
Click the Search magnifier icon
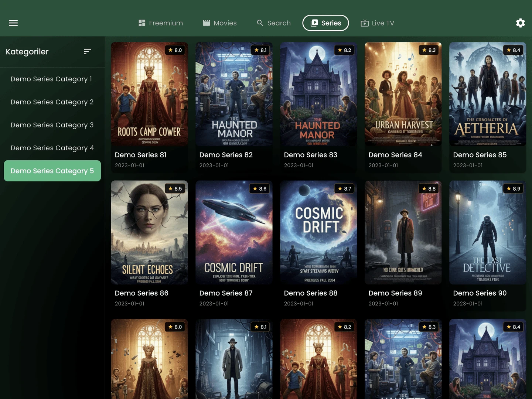point(260,23)
